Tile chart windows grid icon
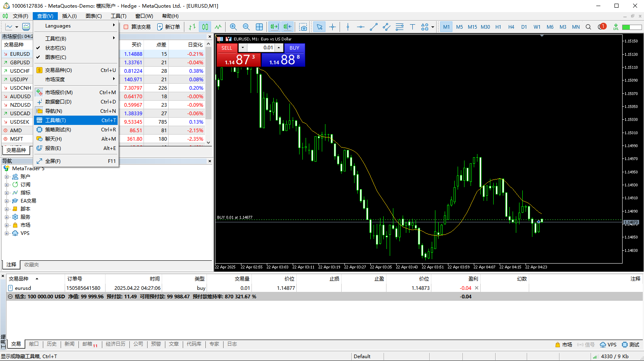The image size is (644, 361). click(x=260, y=27)
